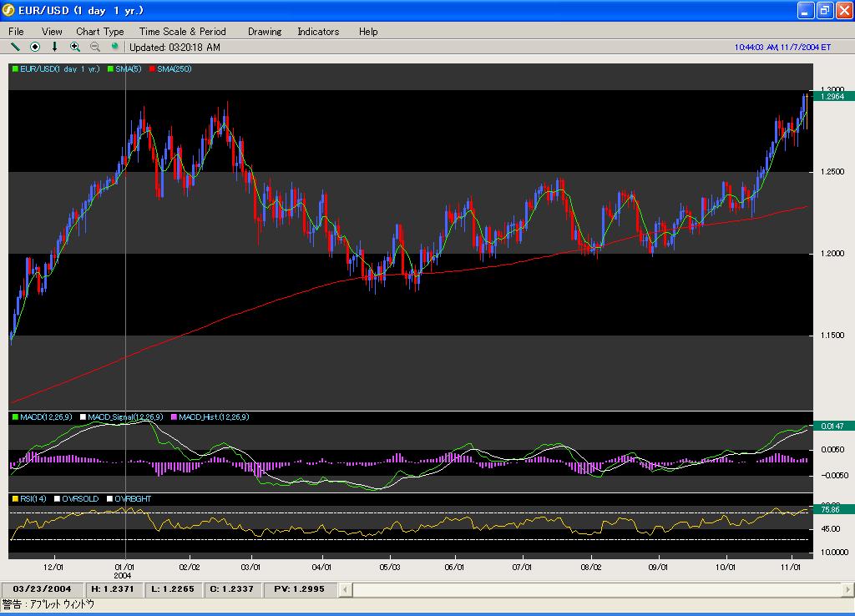
Task: Click the Updated: 03:20:18 AM text
Action: 175,48
